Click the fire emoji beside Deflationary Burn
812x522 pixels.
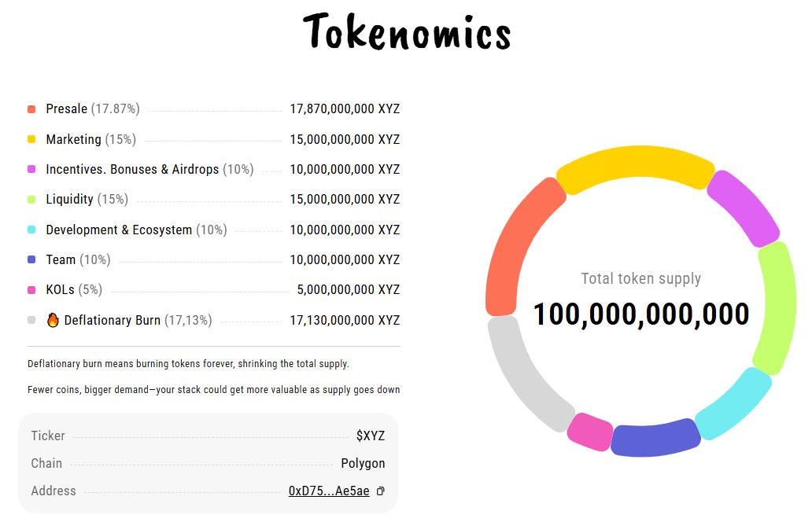pos(53,320)
